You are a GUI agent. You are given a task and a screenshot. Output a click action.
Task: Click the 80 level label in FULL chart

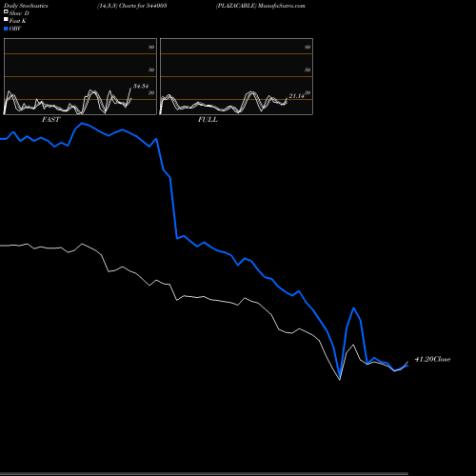307,47
